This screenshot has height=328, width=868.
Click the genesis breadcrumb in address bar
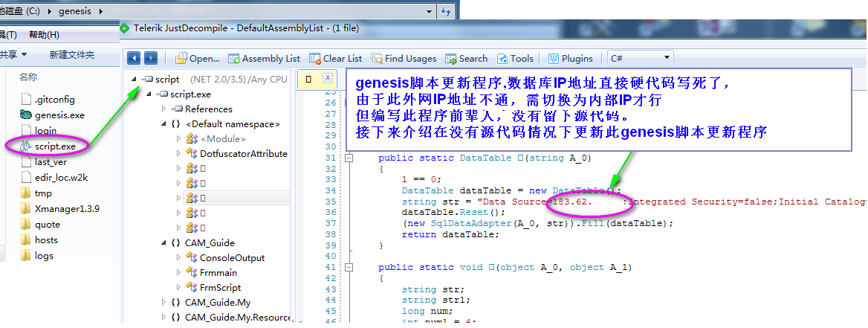point(75,11)
